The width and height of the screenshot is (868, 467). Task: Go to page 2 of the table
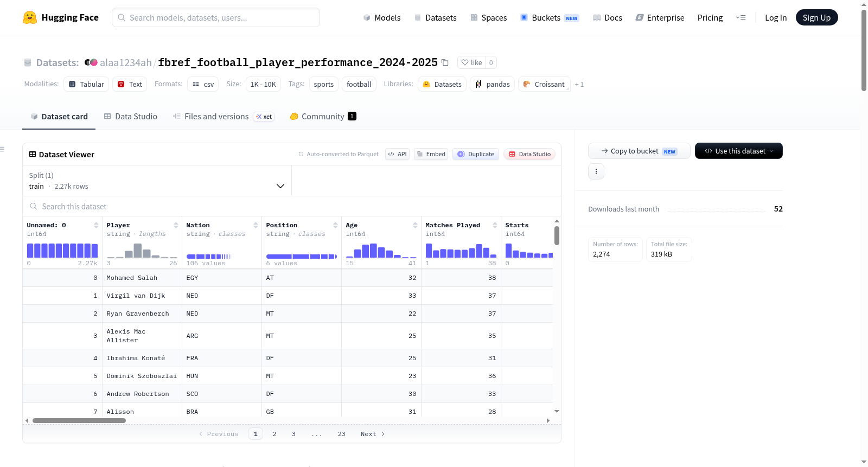[x=275, y=434]
